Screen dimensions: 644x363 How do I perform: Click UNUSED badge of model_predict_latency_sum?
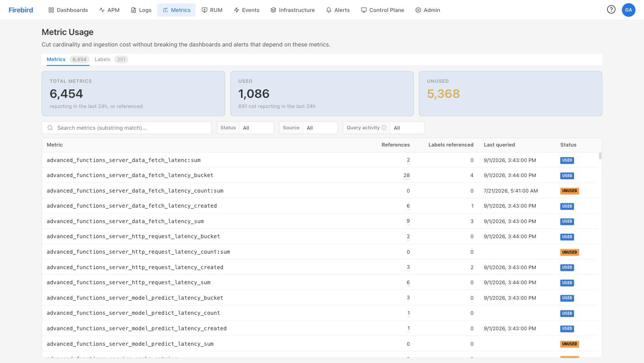[569, 344]
